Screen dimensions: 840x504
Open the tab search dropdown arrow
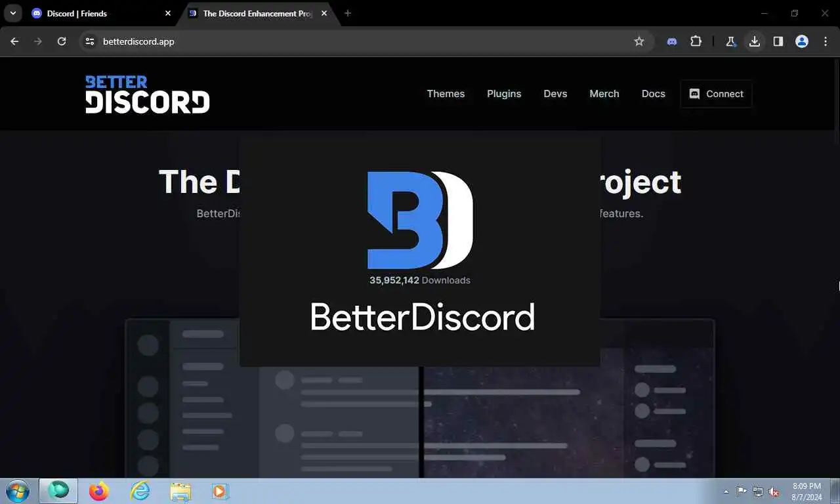pos(12,13)
